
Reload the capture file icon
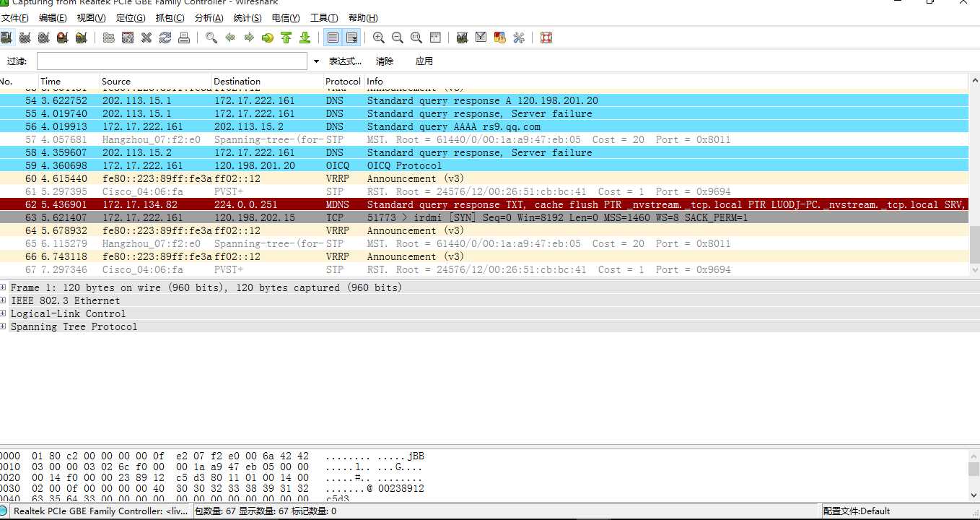(x=165, y=38)
